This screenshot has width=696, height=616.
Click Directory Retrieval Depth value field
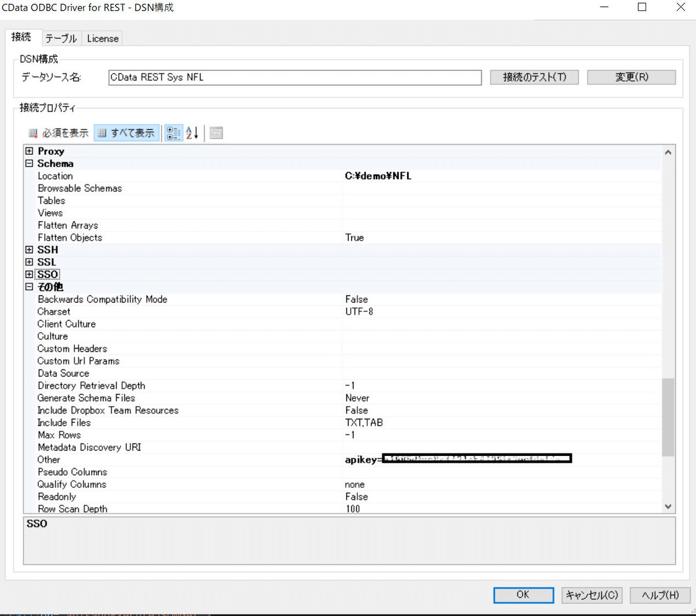coord(502,386)
